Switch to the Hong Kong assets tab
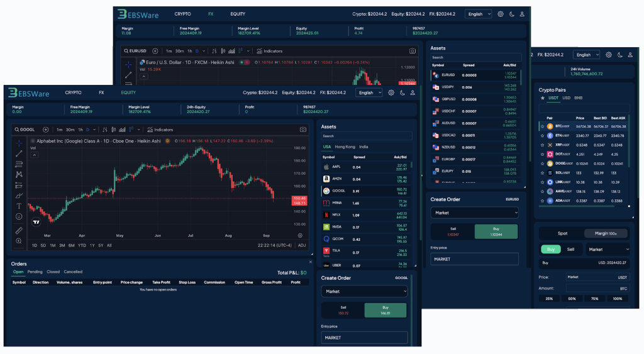644x354 pixels. [345, 147]
